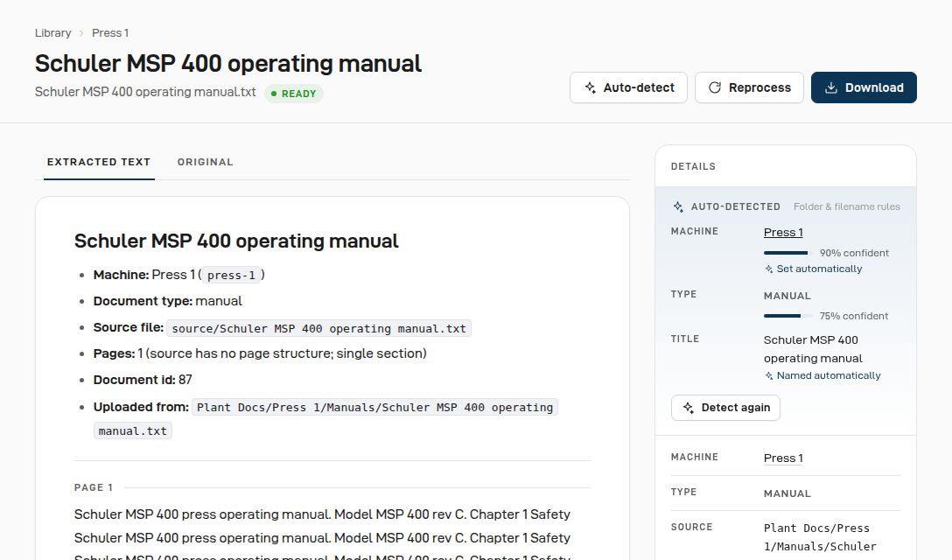Click the Download tray arrow icon
952x560 pixels.
(x=831, y=87)
